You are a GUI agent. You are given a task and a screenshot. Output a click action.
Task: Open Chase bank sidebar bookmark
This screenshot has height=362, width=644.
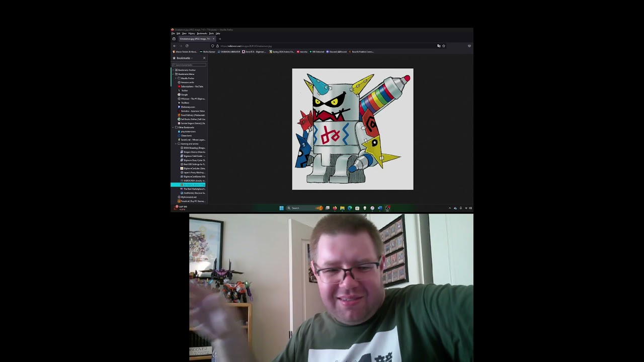185,136
